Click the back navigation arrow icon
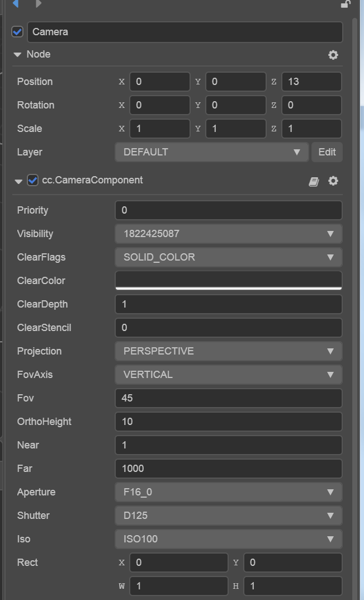The width and height of the screenshot is (364, 600). 16,4
